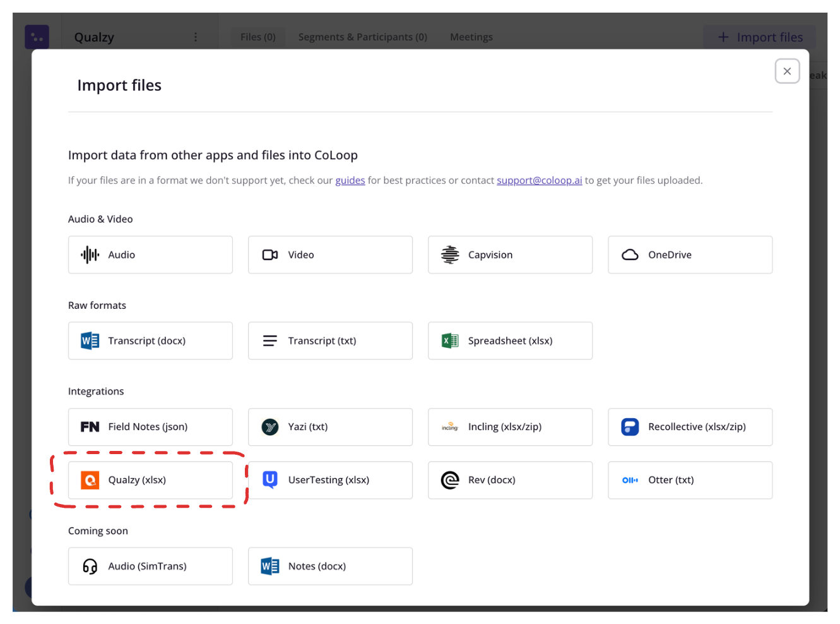
Task: Pick Transcript (txt) raw format
Action: (x=330, y=340)
